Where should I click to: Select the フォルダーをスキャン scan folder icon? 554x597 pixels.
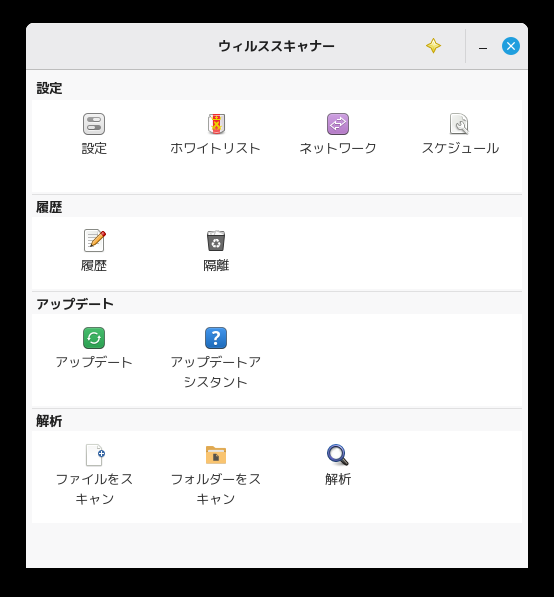click(216, 455)
